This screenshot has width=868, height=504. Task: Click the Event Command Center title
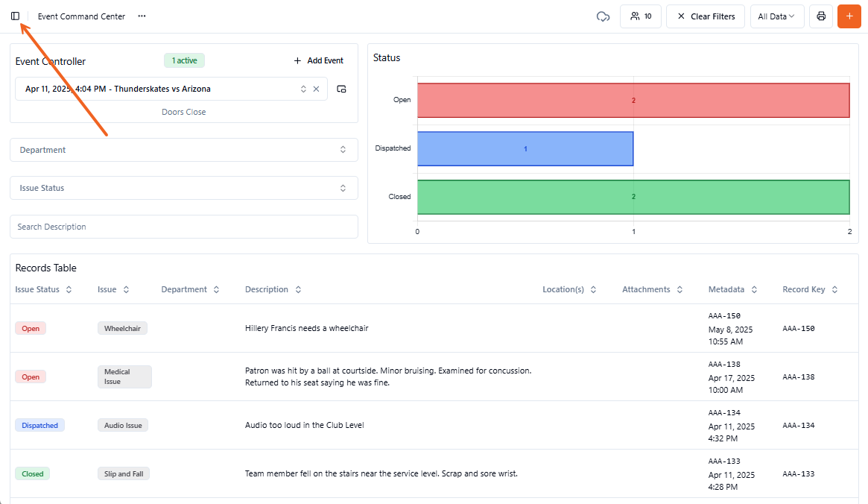coord(81,16)
